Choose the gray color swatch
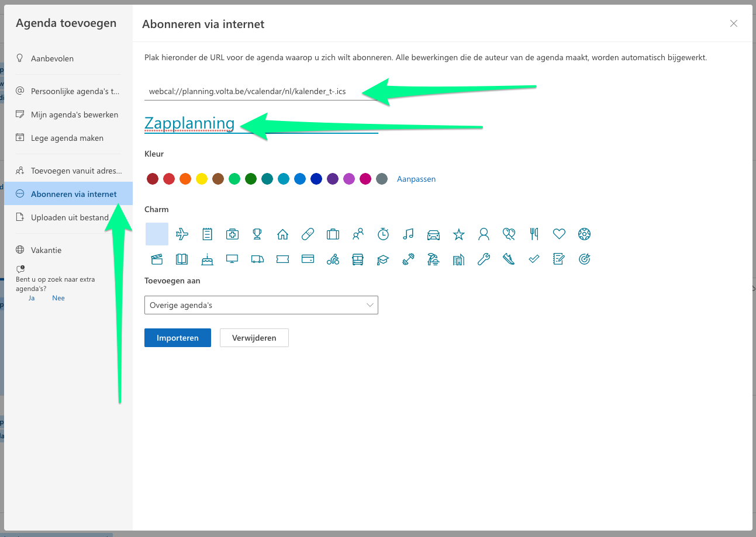Viewport: 756px width, 537px height. (382, 179)
